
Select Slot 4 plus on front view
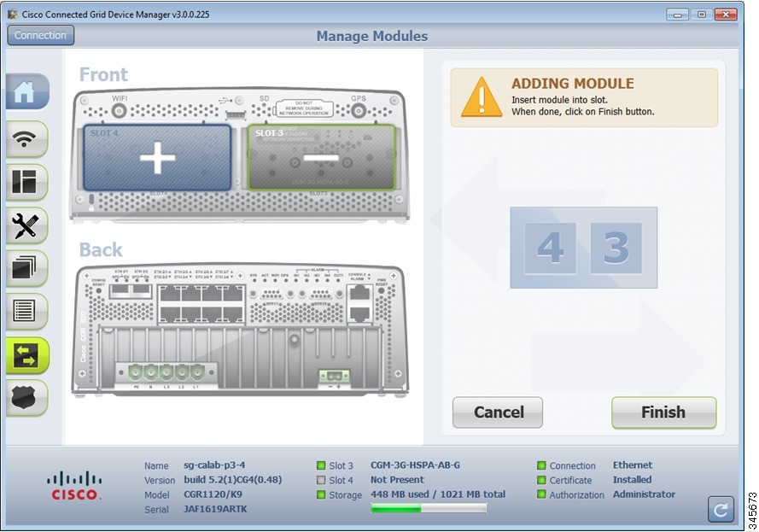[x=157, y=158]
